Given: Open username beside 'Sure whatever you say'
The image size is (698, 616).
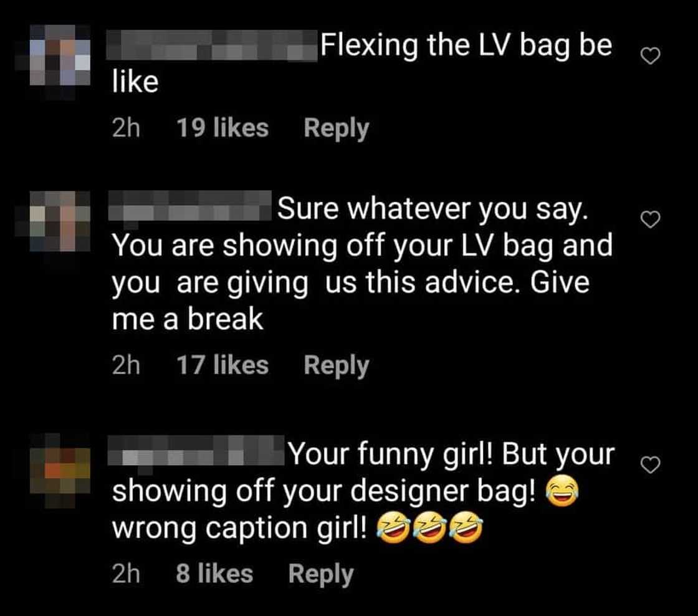Looking at the screenshot, I should [190, 205].
